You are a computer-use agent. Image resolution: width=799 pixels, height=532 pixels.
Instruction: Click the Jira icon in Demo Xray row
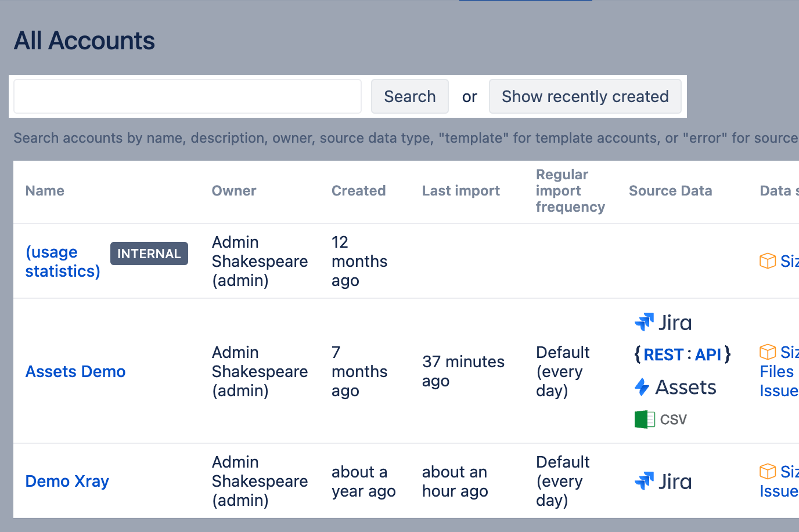[x=663, y=482]
